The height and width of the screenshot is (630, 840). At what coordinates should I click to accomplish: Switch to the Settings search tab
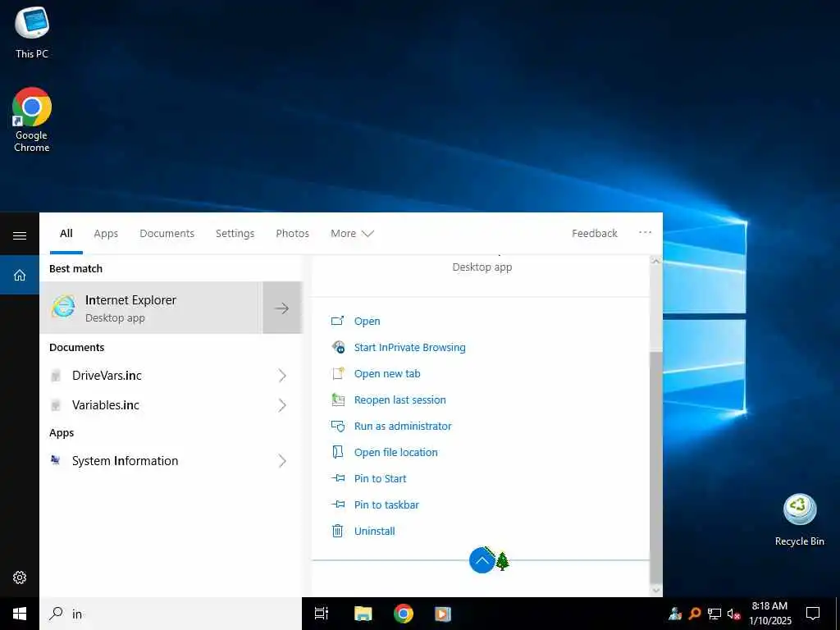(x=235, y=234)
